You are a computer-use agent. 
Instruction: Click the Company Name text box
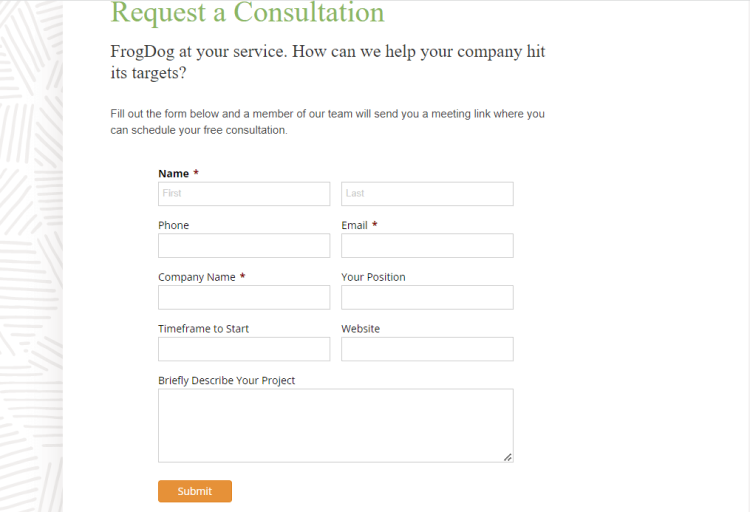point(244,297)
